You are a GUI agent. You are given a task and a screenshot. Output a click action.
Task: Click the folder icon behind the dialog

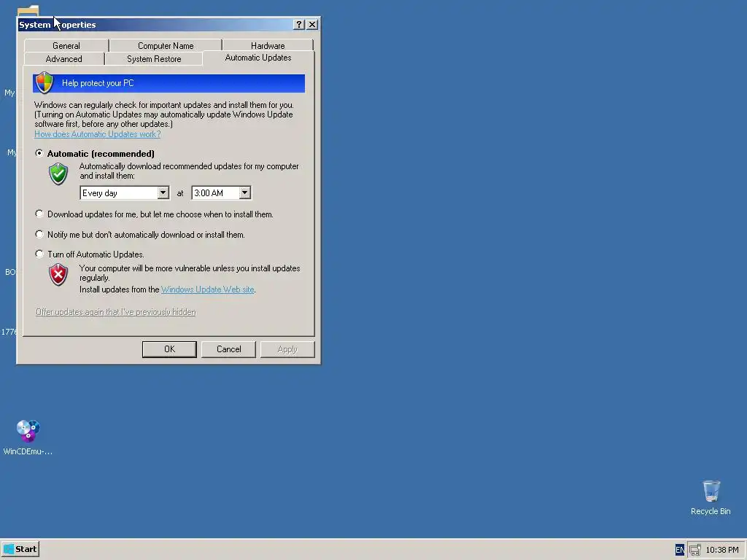(28, 10)
